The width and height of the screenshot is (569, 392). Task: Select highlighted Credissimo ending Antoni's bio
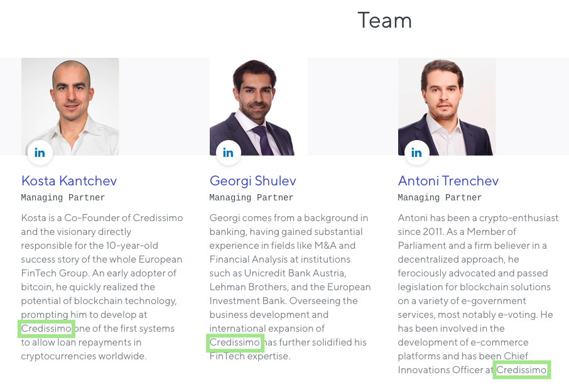521,370
